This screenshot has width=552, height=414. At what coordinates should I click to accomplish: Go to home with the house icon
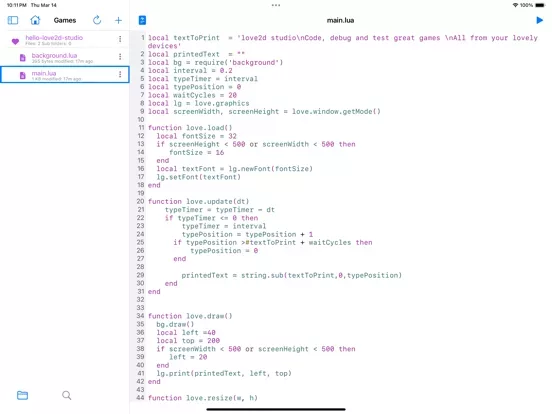pos(35,20)
